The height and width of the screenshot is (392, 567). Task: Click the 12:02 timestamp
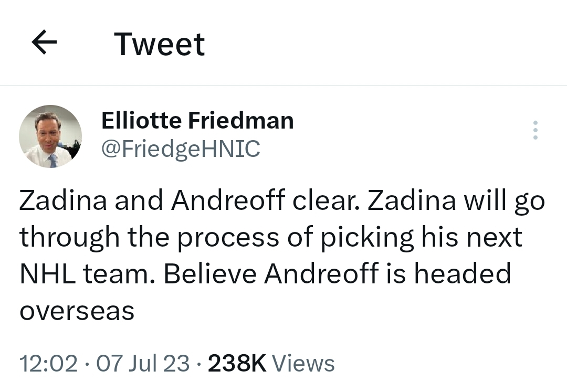[x=48, y=363]
